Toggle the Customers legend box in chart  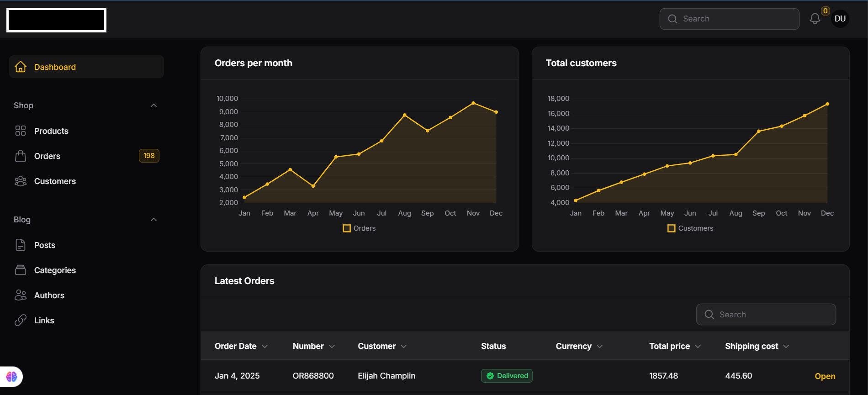(x=671, y=228)
